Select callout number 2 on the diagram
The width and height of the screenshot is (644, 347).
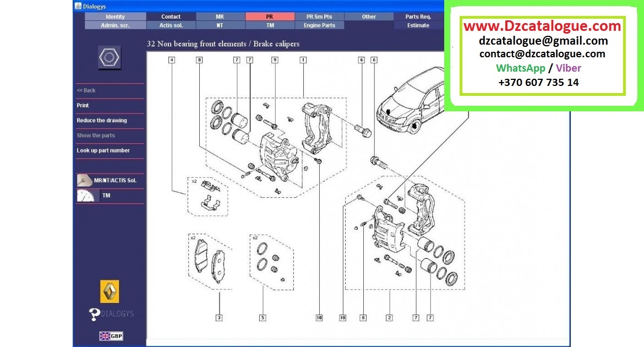(389, 318)
